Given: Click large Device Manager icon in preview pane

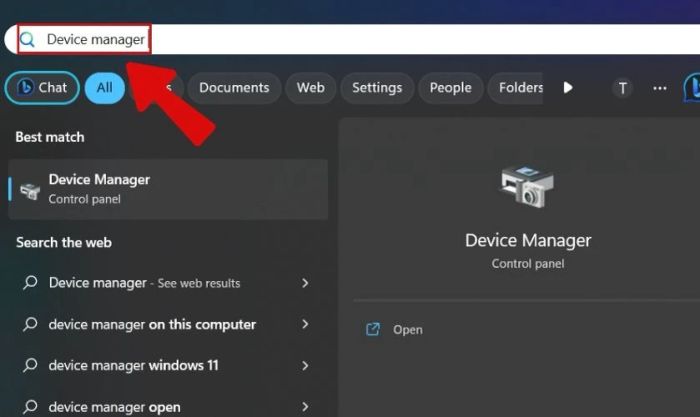Looking at the screenshot, I should pyautogui.click(x=527, y=187).
